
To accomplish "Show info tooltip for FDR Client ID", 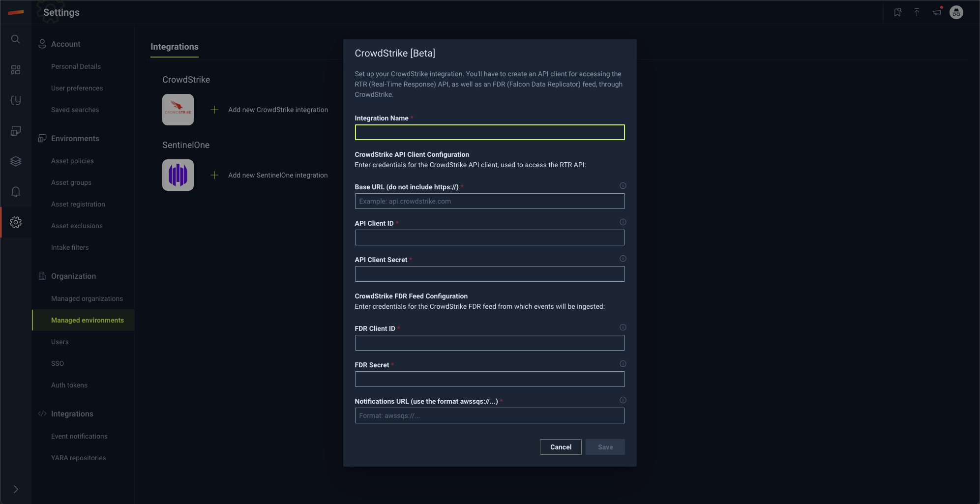I will point(623,327).
